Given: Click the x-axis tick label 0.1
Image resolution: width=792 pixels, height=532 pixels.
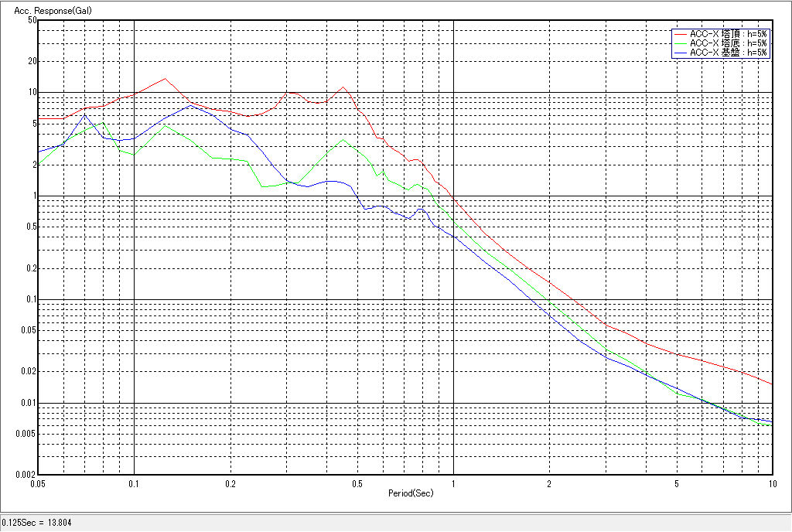Looking at the screenshot, I should [135, 484].
